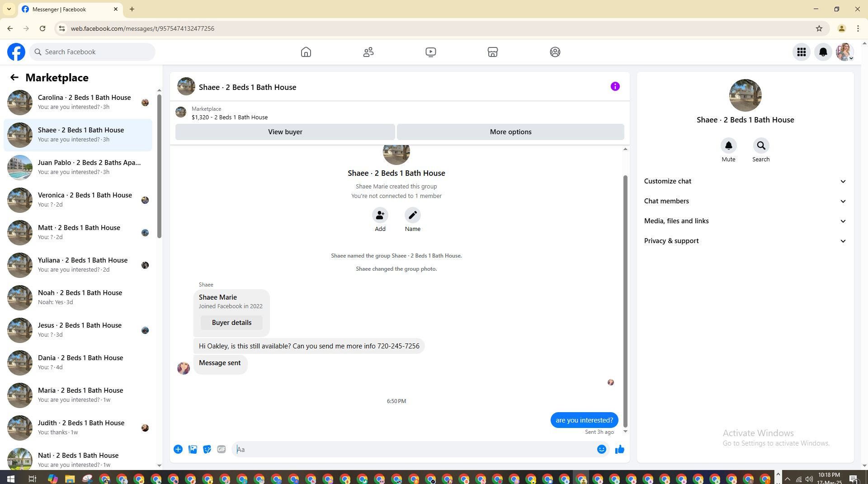Click the back arrow beside Marketplace
868x484 pixels.
[x=14, y=78]
